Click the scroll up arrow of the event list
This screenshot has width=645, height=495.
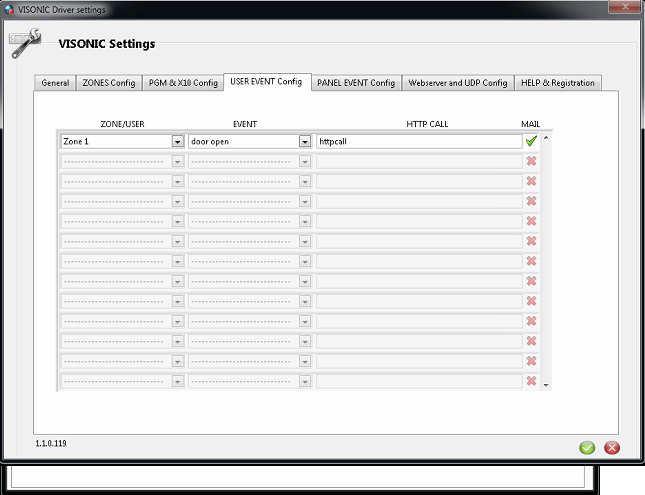[x=546, y=137]
